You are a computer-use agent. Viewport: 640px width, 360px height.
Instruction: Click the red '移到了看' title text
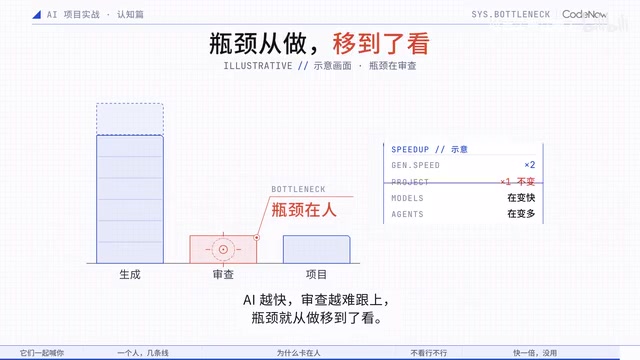click(381, 44)
